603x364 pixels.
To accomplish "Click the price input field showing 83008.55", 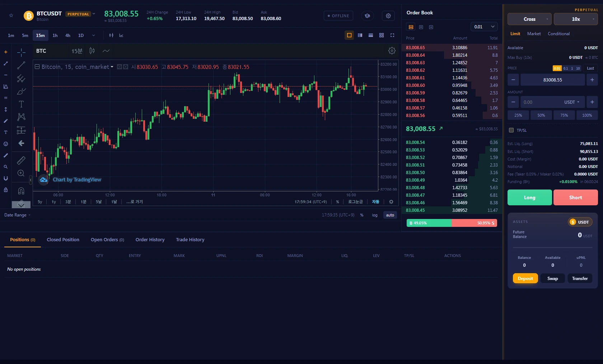I will [x=552, y=80].
